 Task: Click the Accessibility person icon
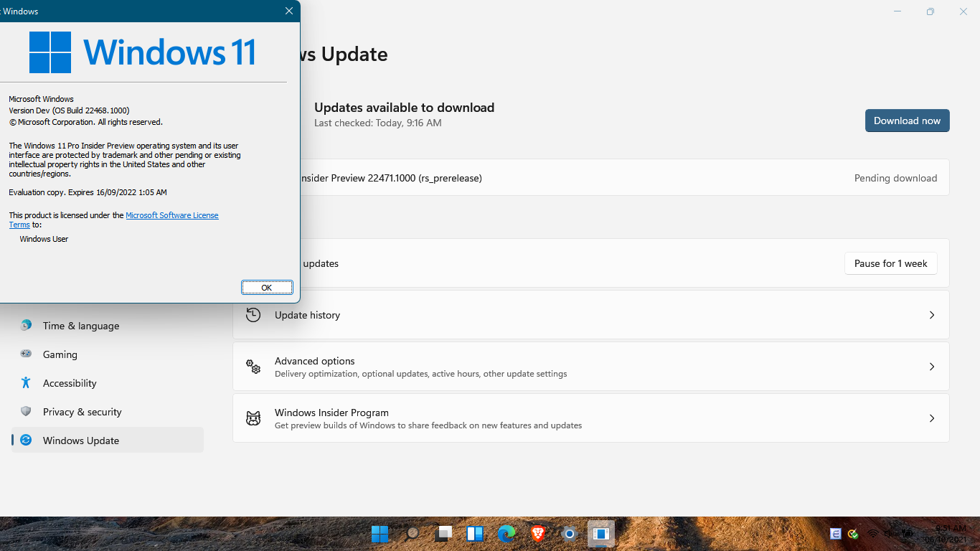[26, 382]
